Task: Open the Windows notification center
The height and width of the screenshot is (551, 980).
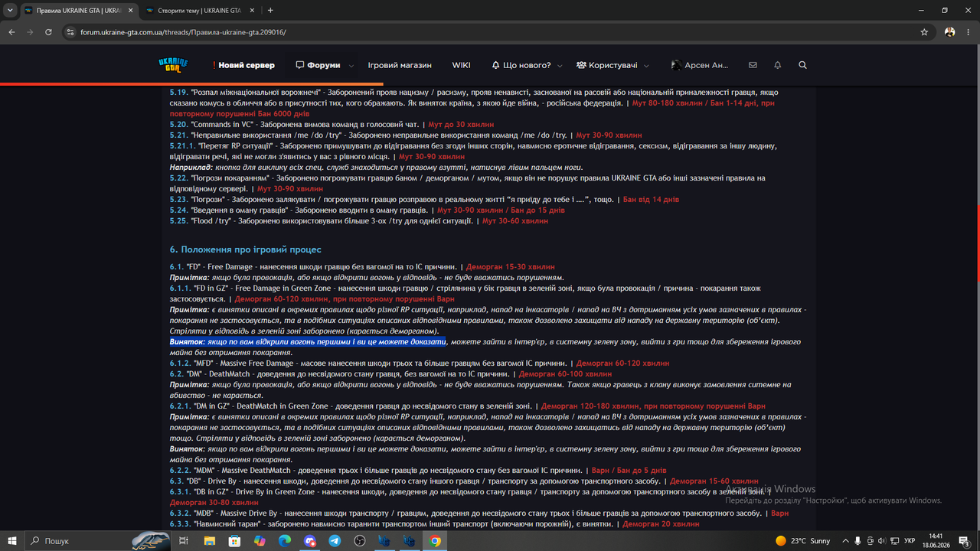Action: coord(963,540)
